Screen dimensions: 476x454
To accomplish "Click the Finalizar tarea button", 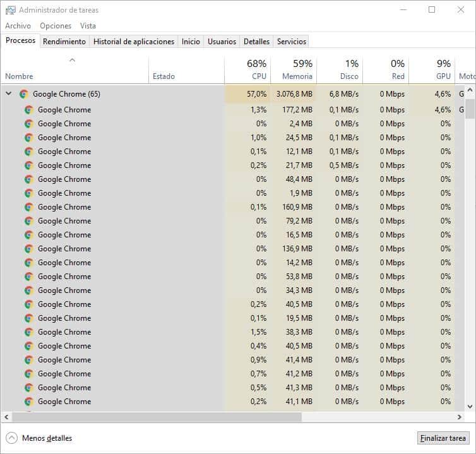I will [443, 438].
